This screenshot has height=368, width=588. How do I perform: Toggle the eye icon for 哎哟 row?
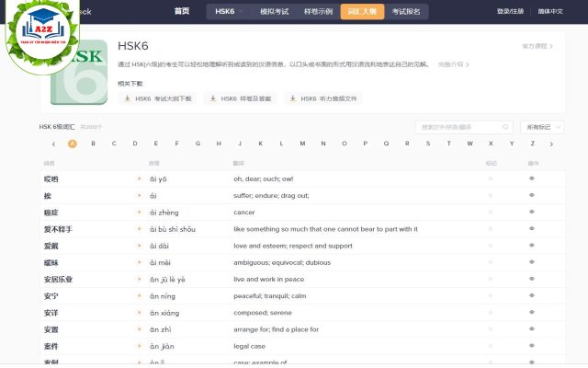(532, 179)
